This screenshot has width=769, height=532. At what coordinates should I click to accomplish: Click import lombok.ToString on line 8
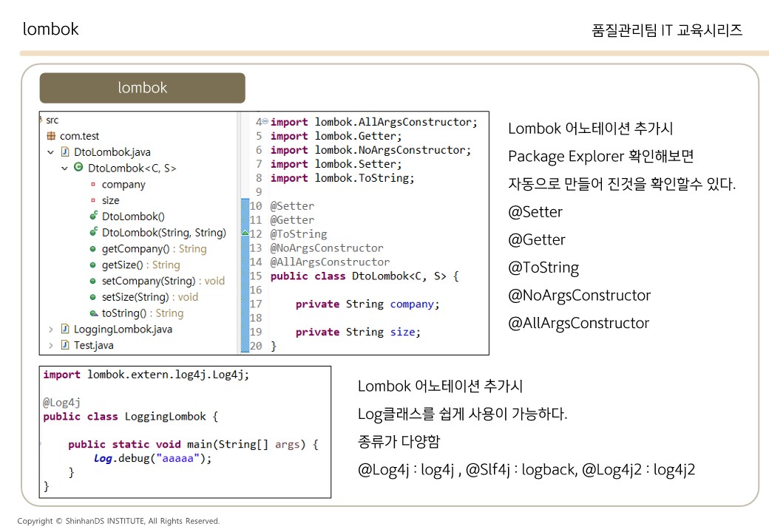pos(342,178)
